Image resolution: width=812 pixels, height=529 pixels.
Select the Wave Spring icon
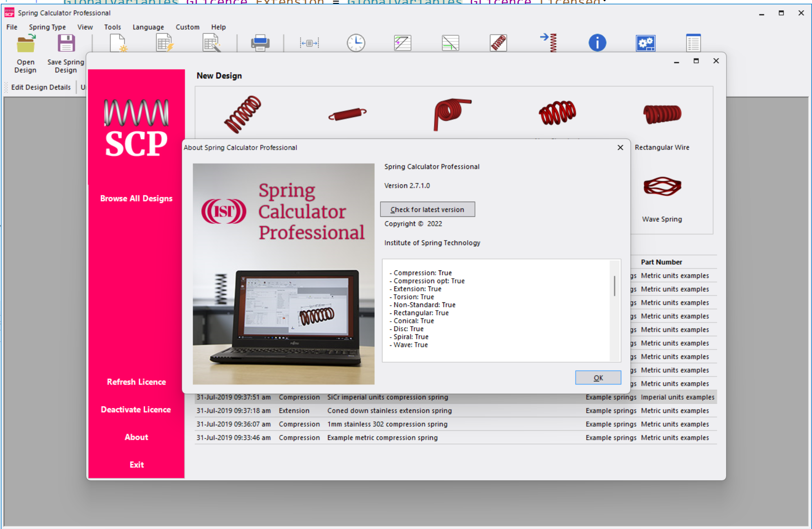click(662, 186)
